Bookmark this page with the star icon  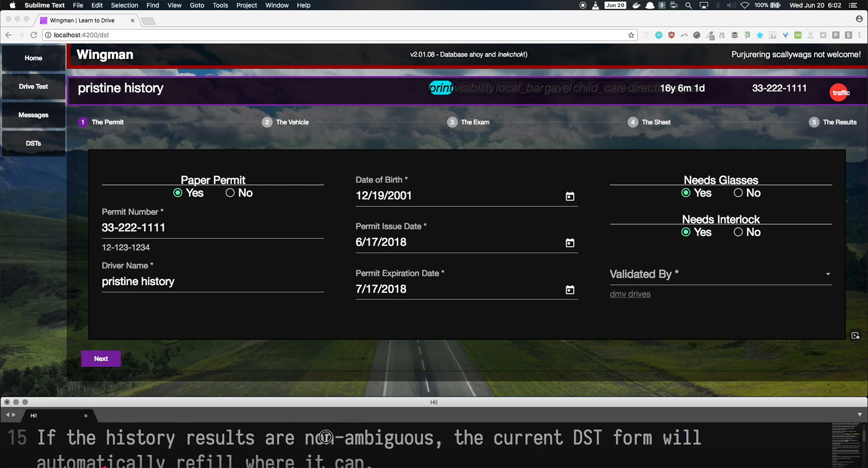(631, 35)
